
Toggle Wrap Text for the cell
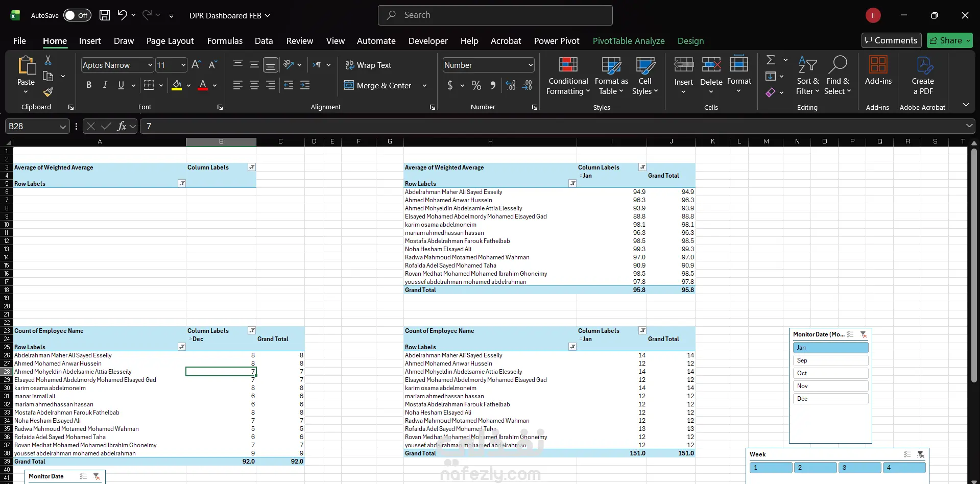pos(368,65)
